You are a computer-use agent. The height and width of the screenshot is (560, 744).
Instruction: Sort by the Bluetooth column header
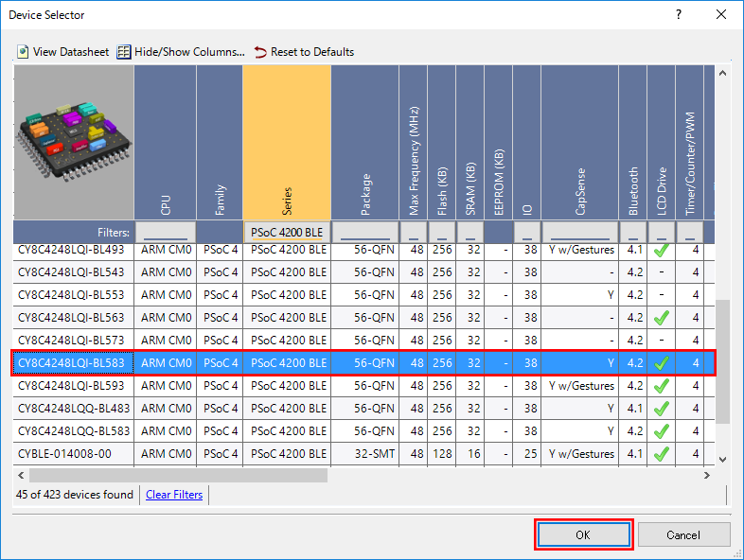pos(633,142)
